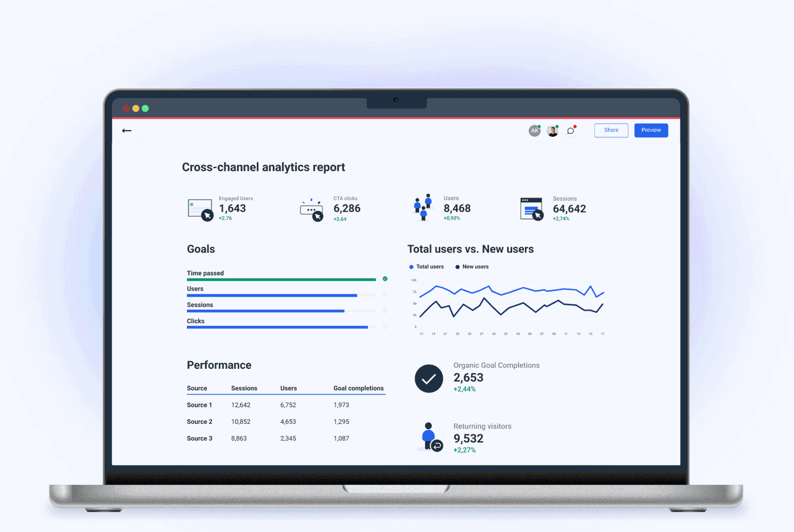This screenshot has height=532, width=794.
Task: Click the AK avatar badge
Action: (x=534, y=131)
